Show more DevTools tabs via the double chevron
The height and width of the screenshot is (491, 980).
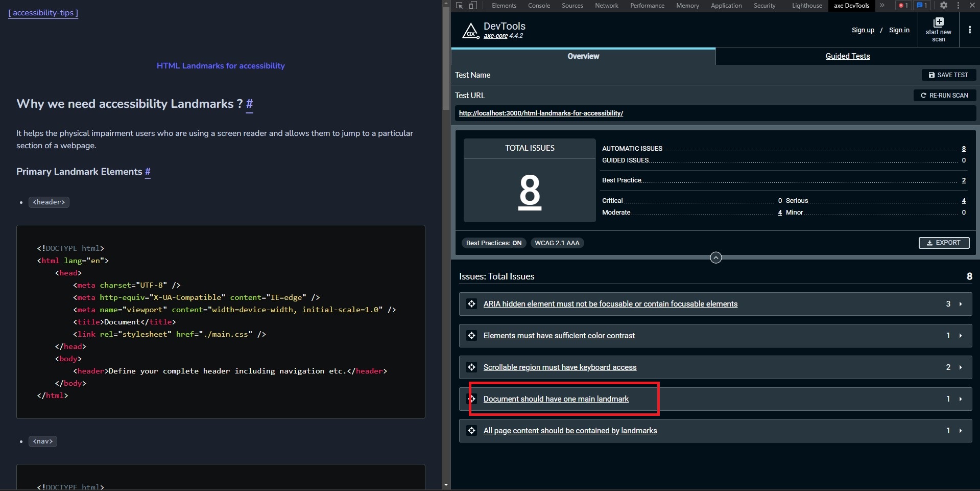[x=882, y=6]
